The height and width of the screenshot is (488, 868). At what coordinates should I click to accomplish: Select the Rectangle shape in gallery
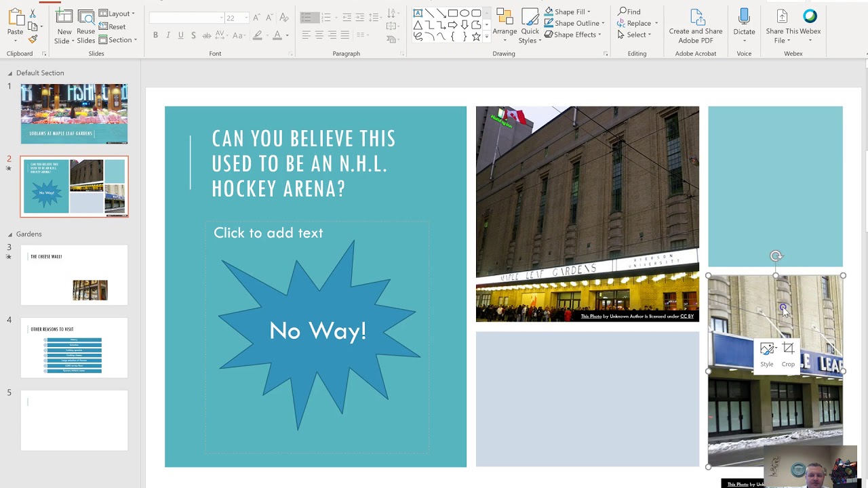(453, 13)
